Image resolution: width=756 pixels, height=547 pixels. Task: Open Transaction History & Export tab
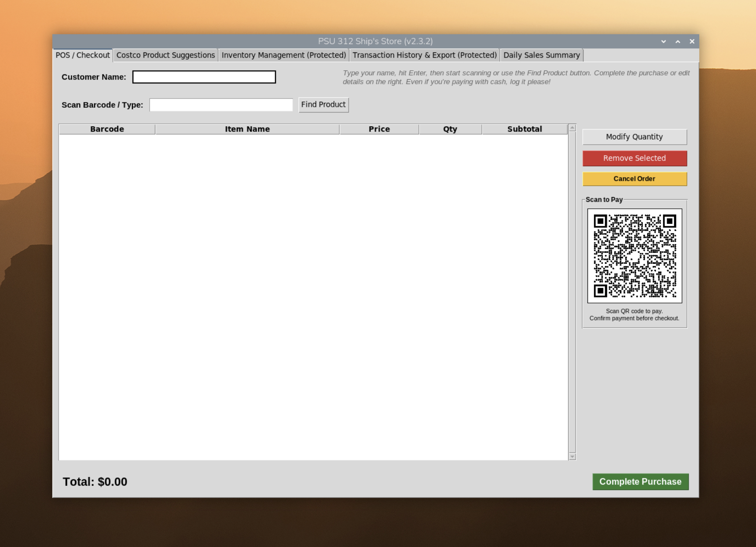pyautogui.click(x=425, y=55)
